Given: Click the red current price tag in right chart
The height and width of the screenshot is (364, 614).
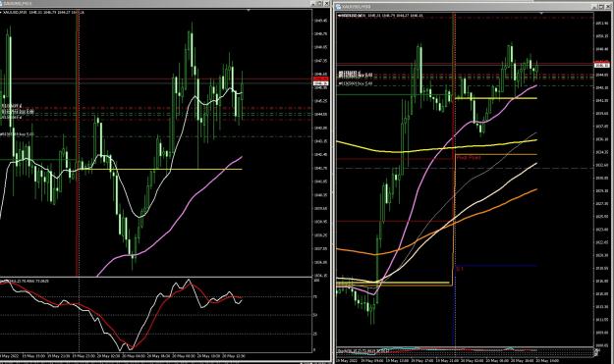Looking at the screenshot, I should pos(602,63).
